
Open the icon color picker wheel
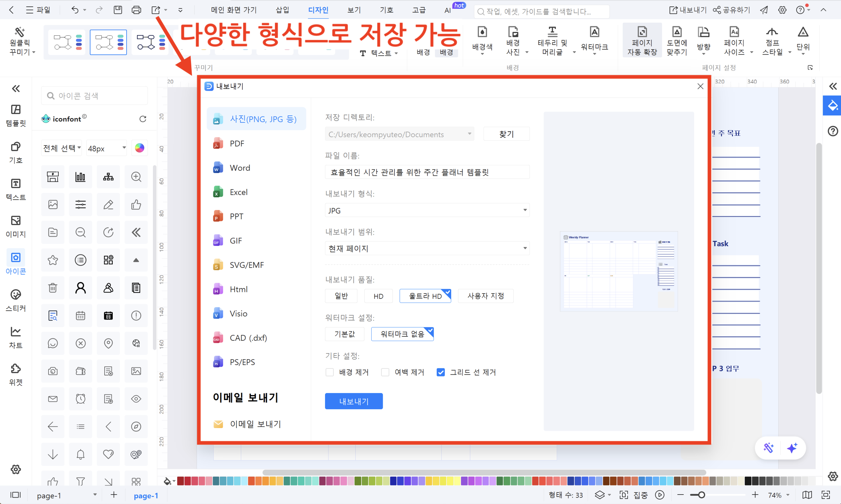tap(139, 148)
